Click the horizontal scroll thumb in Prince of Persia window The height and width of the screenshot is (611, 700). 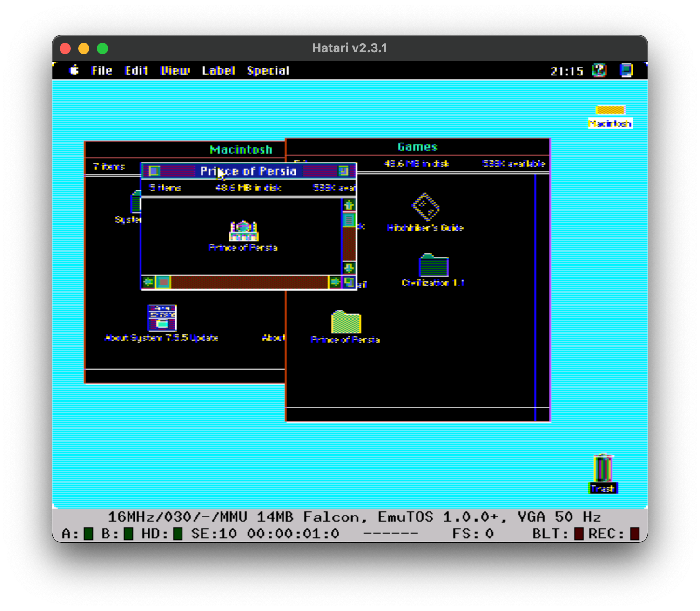163,282
